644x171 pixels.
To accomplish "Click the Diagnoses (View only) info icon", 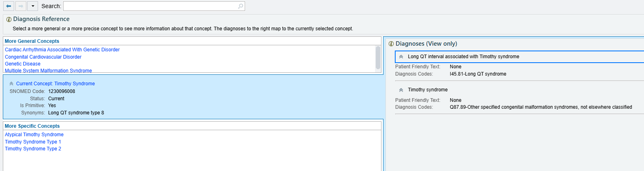I will coord(391,44).
